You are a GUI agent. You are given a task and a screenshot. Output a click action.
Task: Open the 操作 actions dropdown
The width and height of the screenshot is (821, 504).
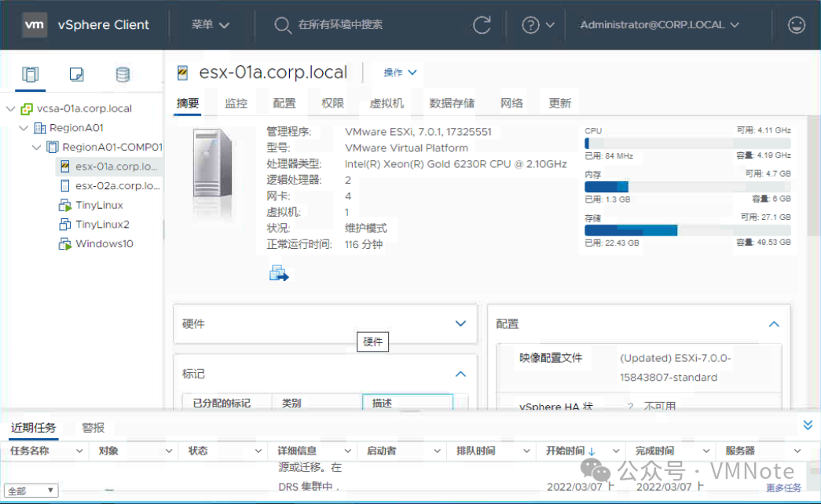pos(400,72)
